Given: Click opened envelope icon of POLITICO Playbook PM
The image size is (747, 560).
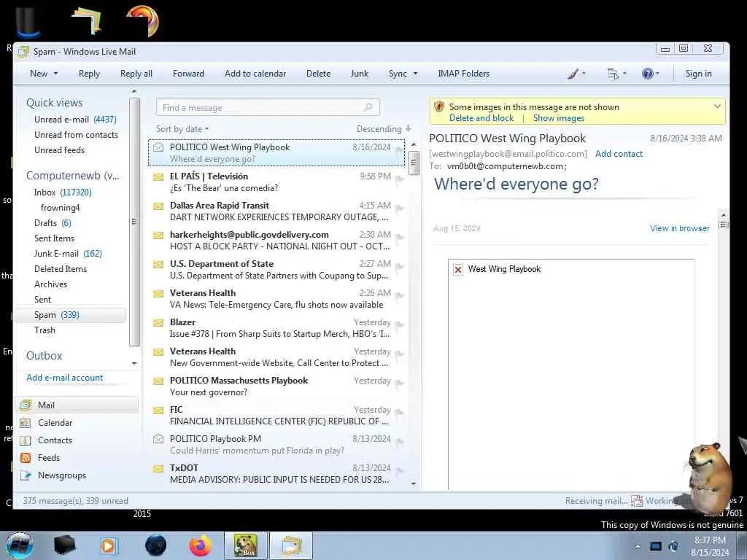Looking at the screenshot, I should pyautogui.click(x=158, y=438).
